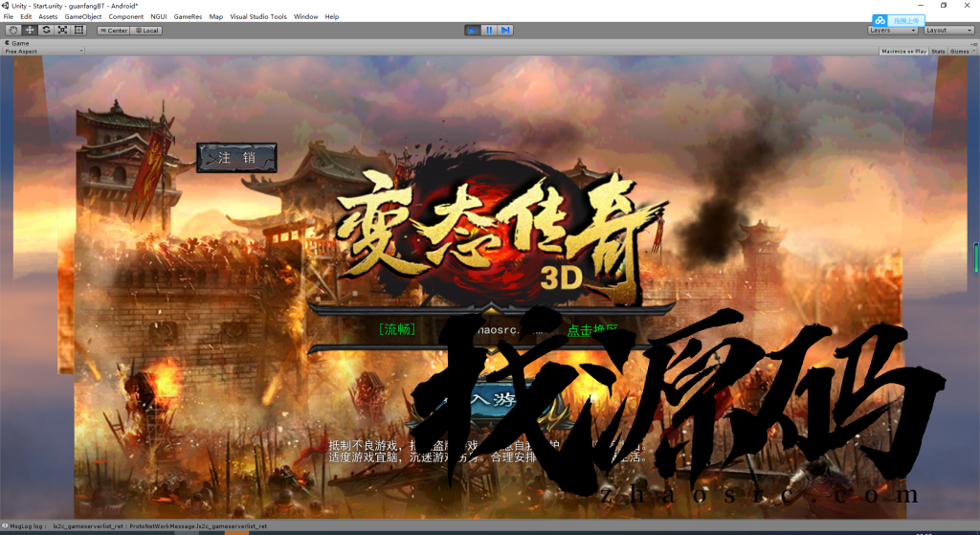Select the Scale tool in toolbar
The height and width of the screenshot is (535, 980).
point(62,30)
